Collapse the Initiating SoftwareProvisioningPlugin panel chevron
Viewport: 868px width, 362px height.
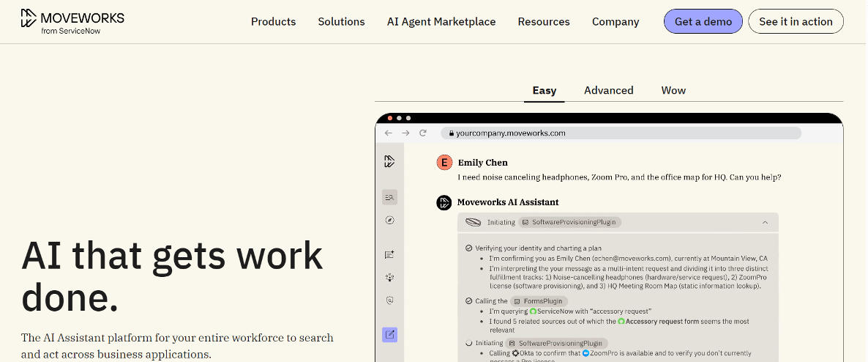pos(765,222)
